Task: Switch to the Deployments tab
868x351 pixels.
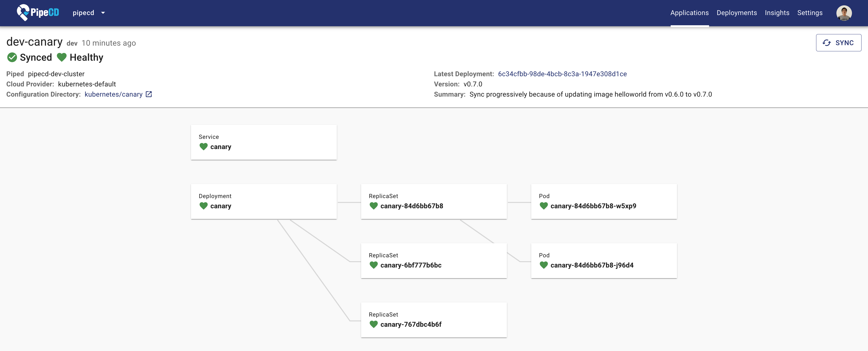Action: 737,13
